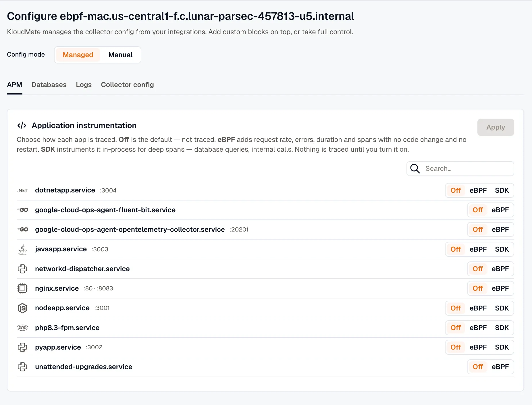Image resolution: width=532 pixels, height=405 pixels.
Task: Set nodeapp.service to SDK
Action: click(x=502, y=308)
